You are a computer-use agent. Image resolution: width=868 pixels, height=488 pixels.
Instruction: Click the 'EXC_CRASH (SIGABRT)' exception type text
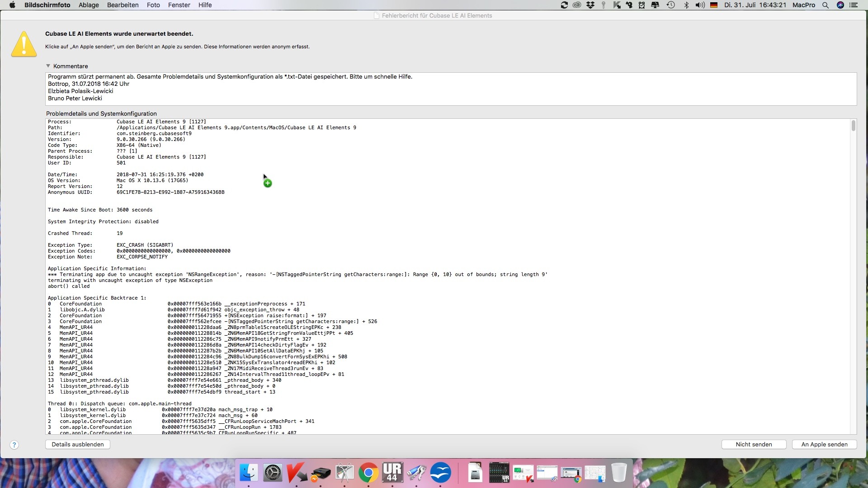[145, 245]
